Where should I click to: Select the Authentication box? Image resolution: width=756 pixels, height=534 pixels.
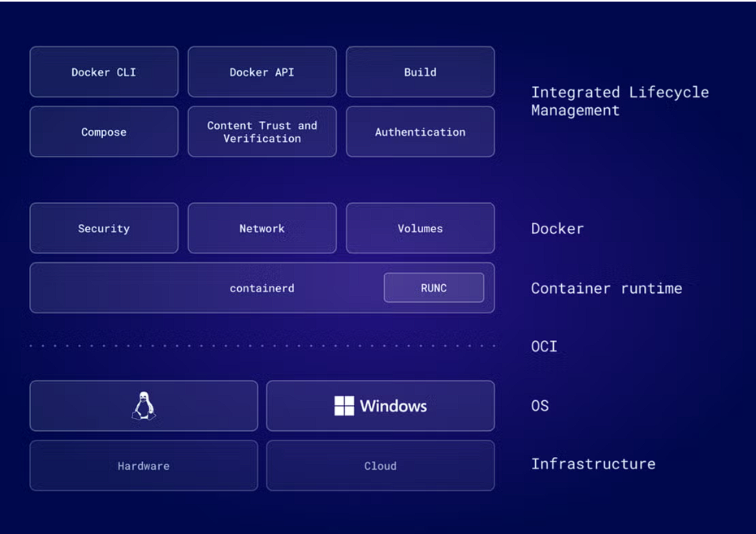pyautogui.click(x=420, y=132)
